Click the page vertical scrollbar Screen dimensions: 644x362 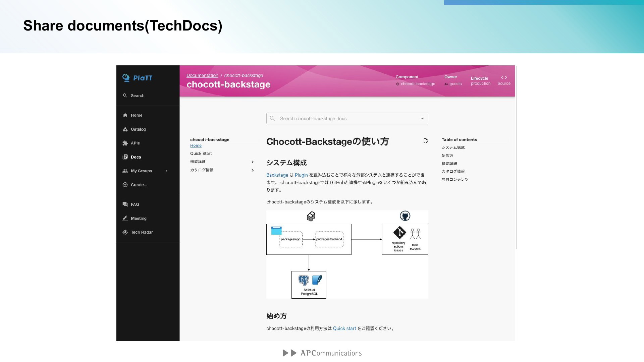[516, 158]
